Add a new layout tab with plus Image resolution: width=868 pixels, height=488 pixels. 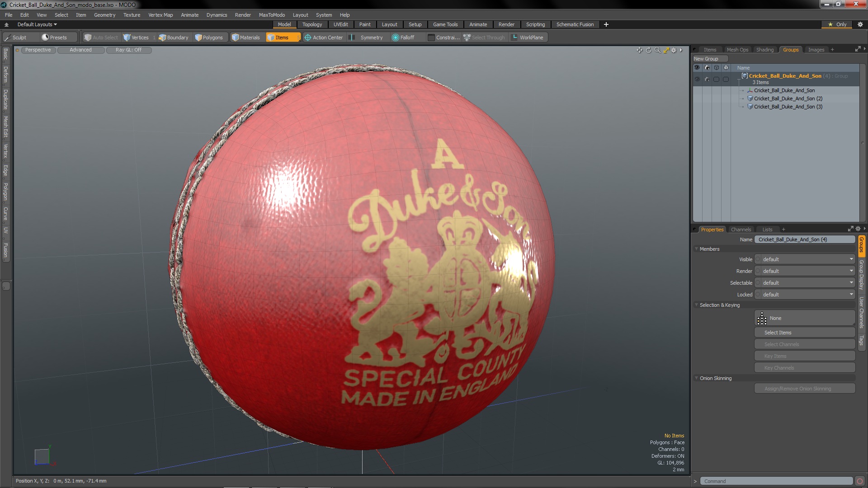click(606, 24)
